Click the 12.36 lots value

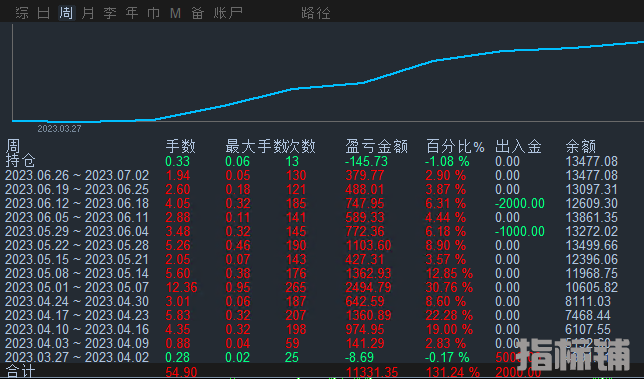(x=182, y=287)
